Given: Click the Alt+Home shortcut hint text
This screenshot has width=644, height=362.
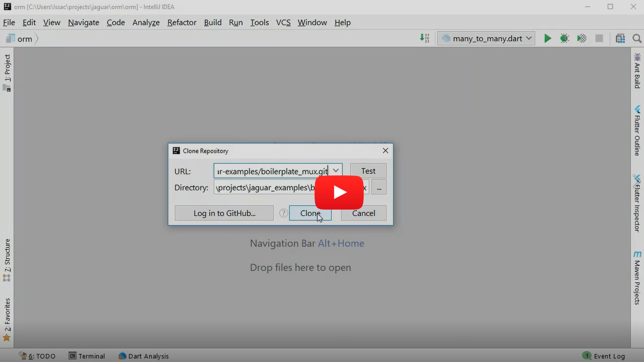Looking at the screenshot, I should [x=341, y=243].
